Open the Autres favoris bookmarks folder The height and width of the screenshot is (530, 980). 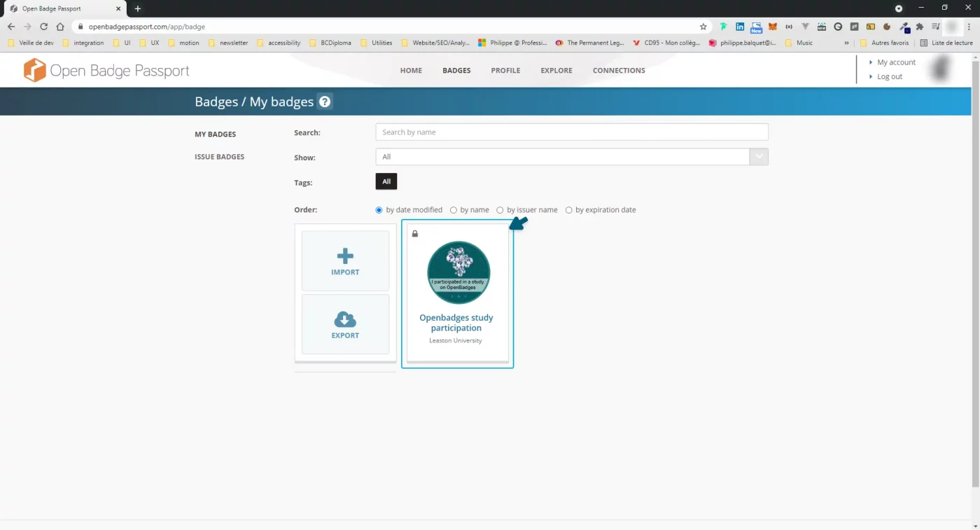885,43
